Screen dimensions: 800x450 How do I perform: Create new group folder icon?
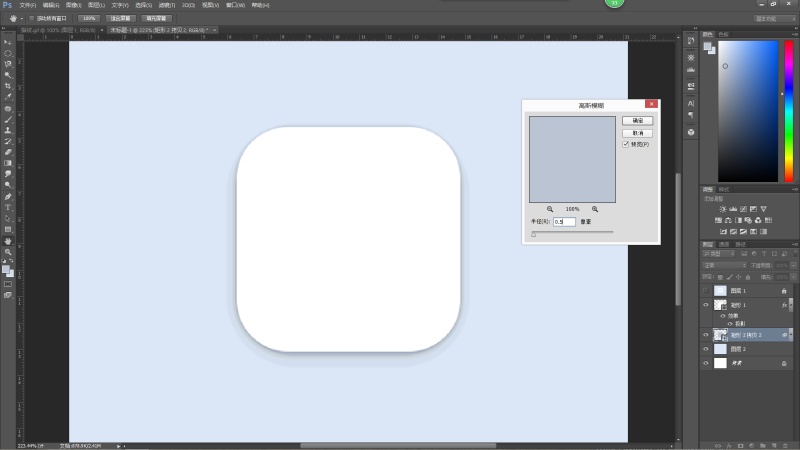[x=762, y=445]
